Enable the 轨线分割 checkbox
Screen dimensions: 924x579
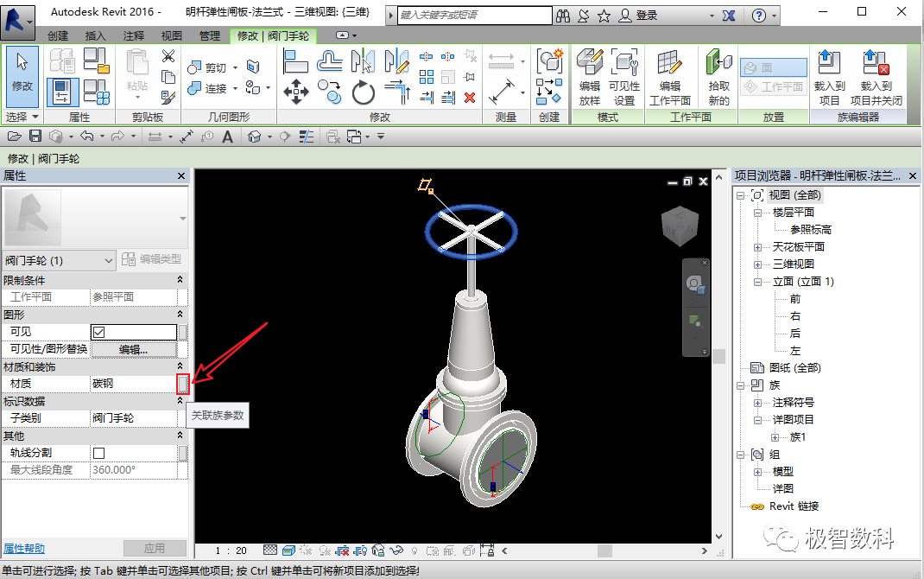click(99, 453)
